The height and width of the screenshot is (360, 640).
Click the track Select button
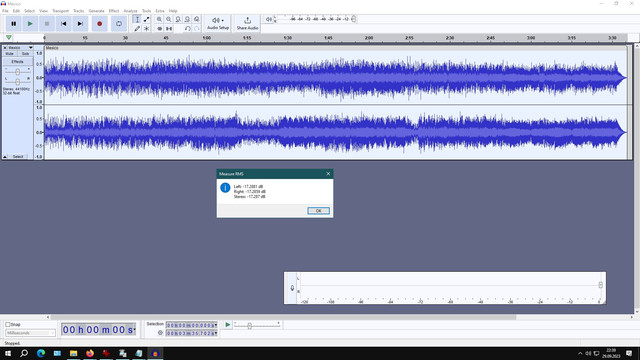pos(18,157)
